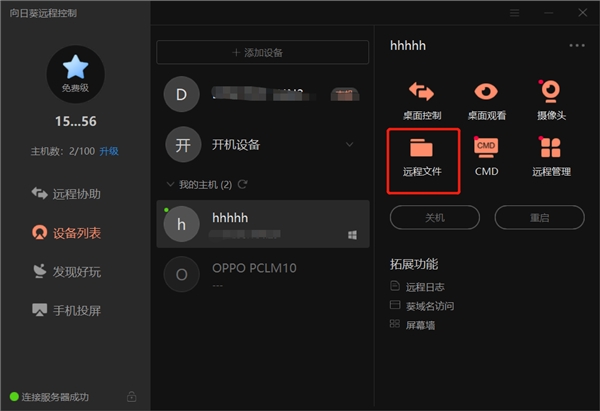Image resolution: width=600 pixels, height=411 pixels.
Task: Click the 开 avatar of 开机设备
Action: 183,145
